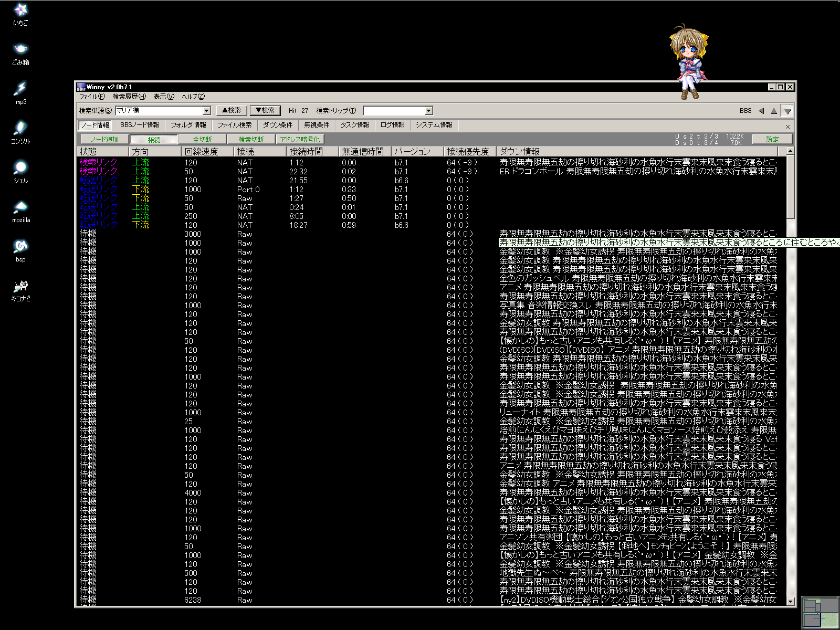This screenshot has width=840, height=630.
Task: Switch to the ログ情報 tab
Action: pos(393,125)
